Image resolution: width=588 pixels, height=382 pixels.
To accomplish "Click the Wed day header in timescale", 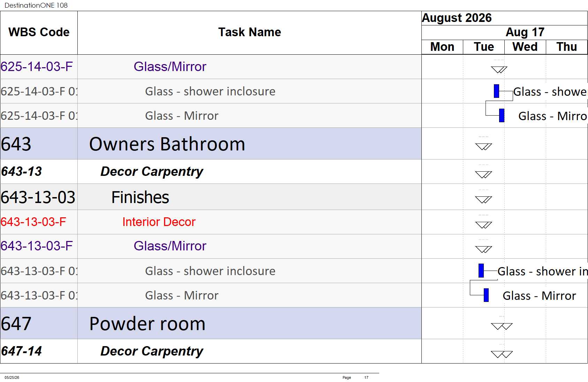I will pyautogui.click(x=525, y=47).
